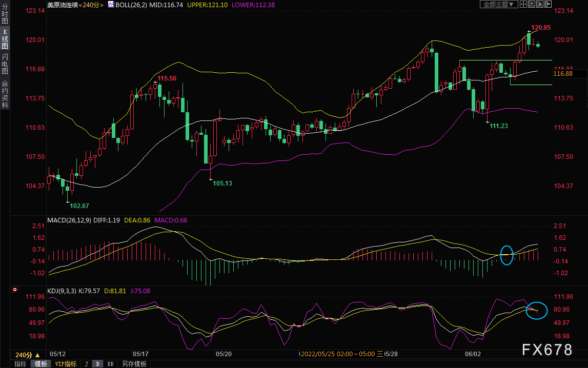Switch to 分时图 sidebar tab
Screen dimensions: 588x368
pyautogui.click(x=5, y=14)
